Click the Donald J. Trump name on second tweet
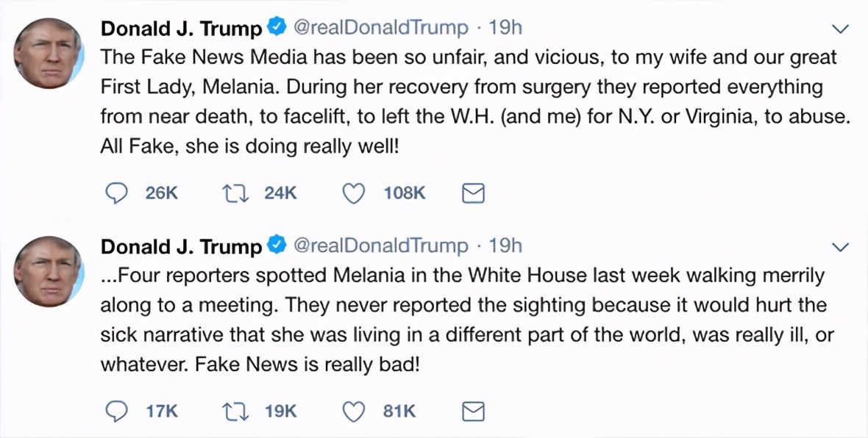Screen dimensions: 868x438 181,246
